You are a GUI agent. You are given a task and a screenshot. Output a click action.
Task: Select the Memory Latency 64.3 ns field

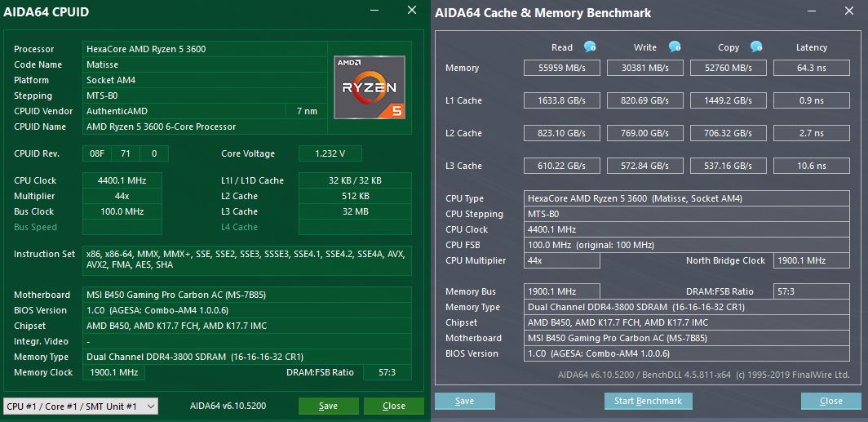pos(811,69)
